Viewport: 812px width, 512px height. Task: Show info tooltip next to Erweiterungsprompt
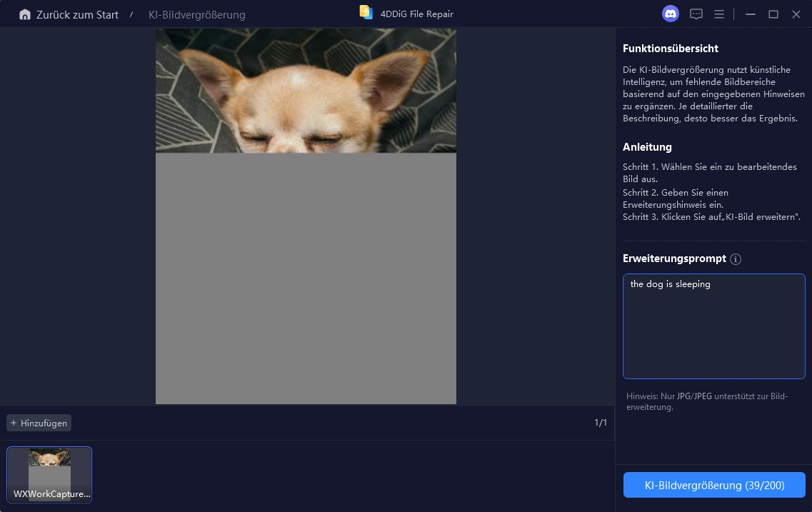tap(736, 259)
